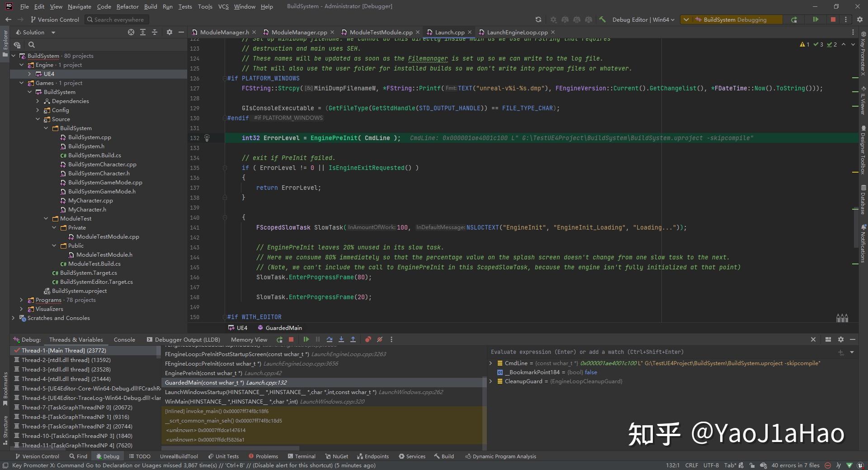The image size is (868, 470).
Task: Open the Debug Editor | Win64 dropdown
Action: (642, 20)
